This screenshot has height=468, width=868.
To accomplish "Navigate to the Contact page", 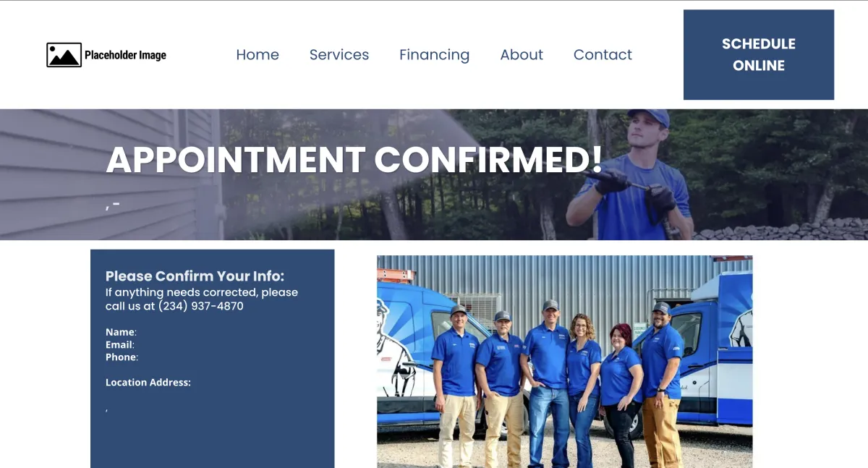I will tap(603, 55).
